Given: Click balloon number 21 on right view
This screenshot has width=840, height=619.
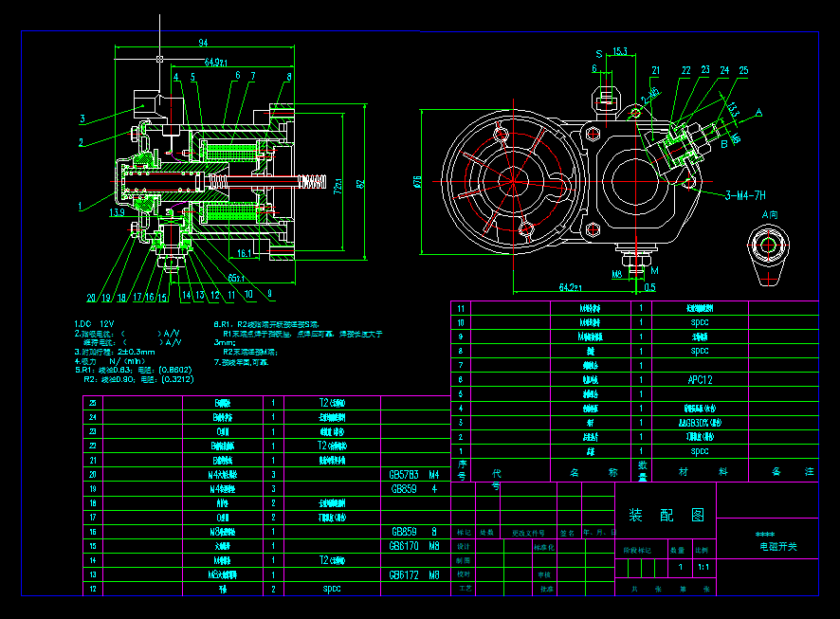Looking at the screenshot, I should click(656, 70).
